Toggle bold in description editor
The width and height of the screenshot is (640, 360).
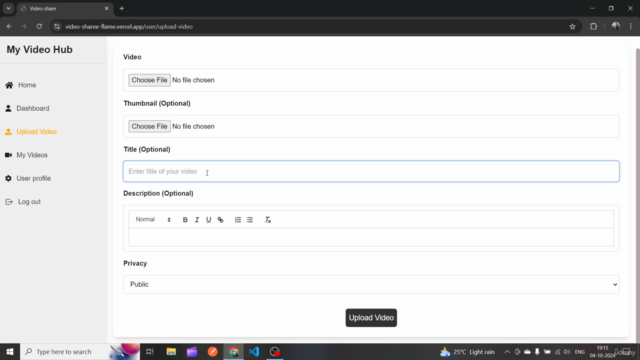185,220
